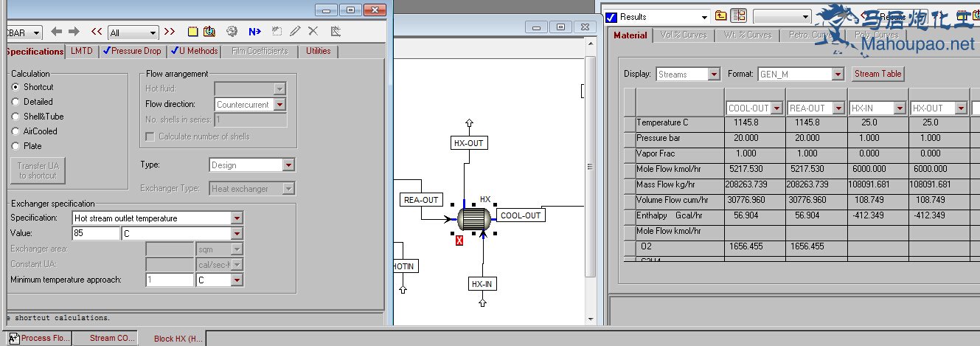This screenshot has width=980, height=346.
Task: Click the Stream Table button
Action: [x=878, y=74]
